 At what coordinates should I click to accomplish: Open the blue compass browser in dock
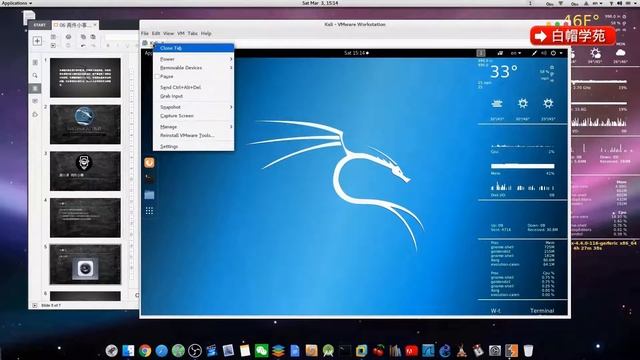click(x=162, y=351)
